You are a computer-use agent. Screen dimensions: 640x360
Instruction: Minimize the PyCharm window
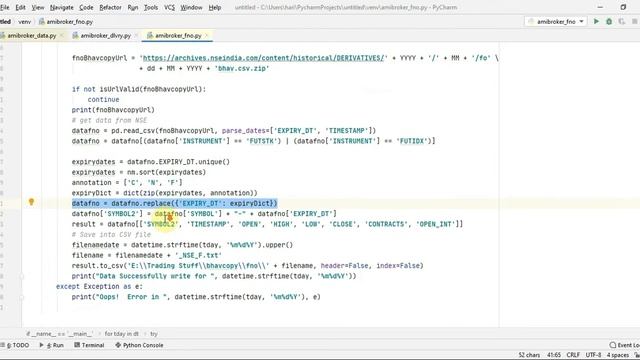[x=600, y=7]
